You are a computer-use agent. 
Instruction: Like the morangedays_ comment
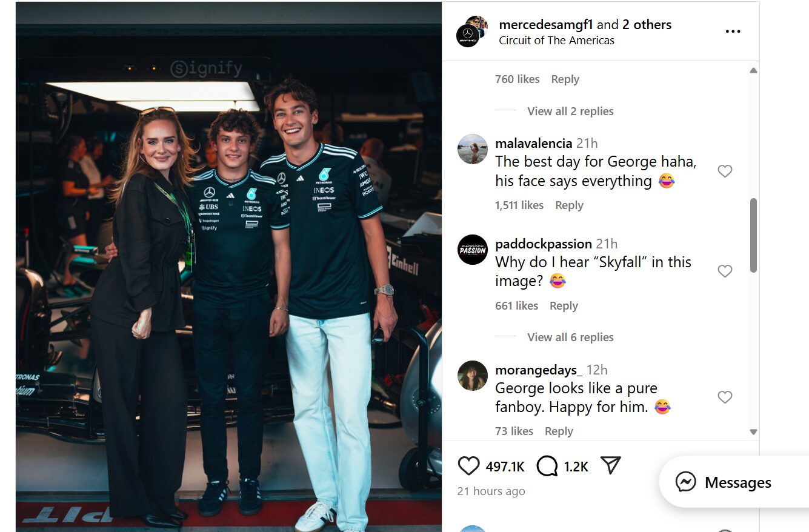tap(725, 397)
